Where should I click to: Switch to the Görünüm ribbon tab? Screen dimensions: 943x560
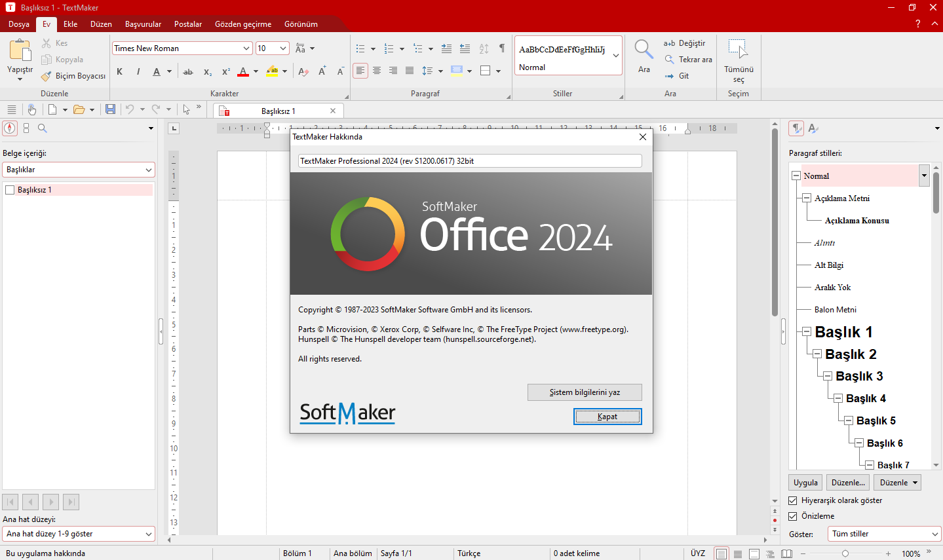301,24
